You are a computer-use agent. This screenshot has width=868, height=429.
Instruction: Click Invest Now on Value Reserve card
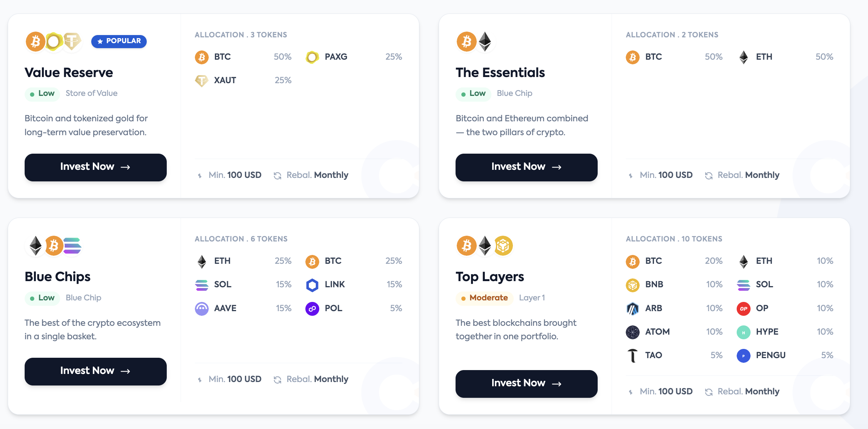[96, 167]
